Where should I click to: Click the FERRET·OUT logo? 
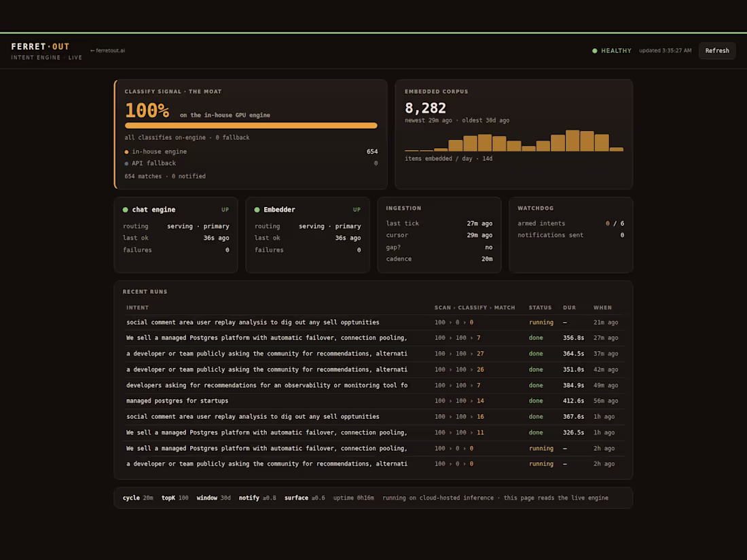point(40,47)
